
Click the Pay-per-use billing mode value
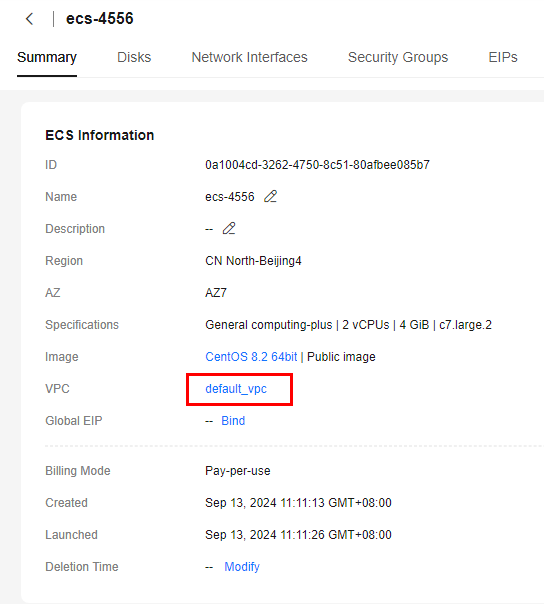pos(238,471)
